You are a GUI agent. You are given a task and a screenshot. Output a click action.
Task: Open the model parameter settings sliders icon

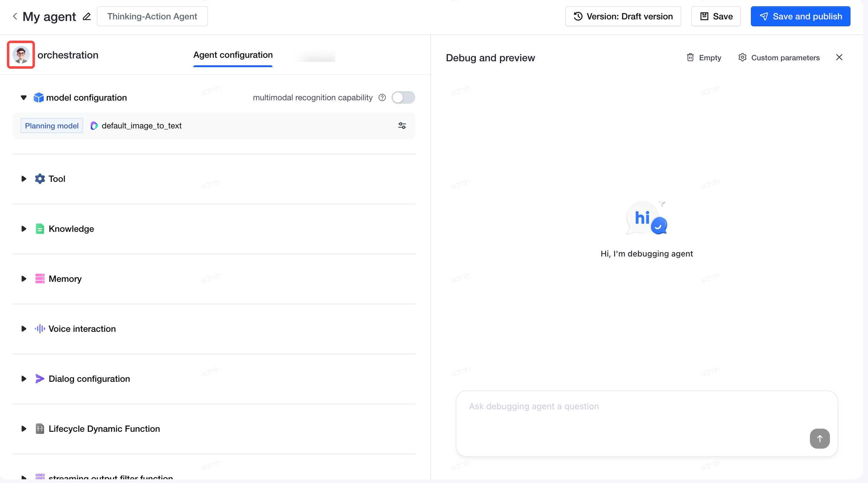point(402,126)
